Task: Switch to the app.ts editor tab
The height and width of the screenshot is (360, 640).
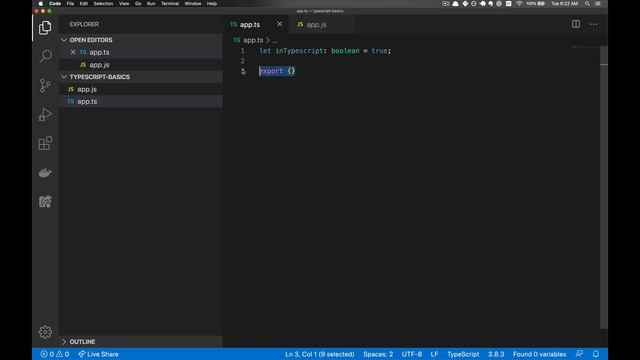Action: 250,24
